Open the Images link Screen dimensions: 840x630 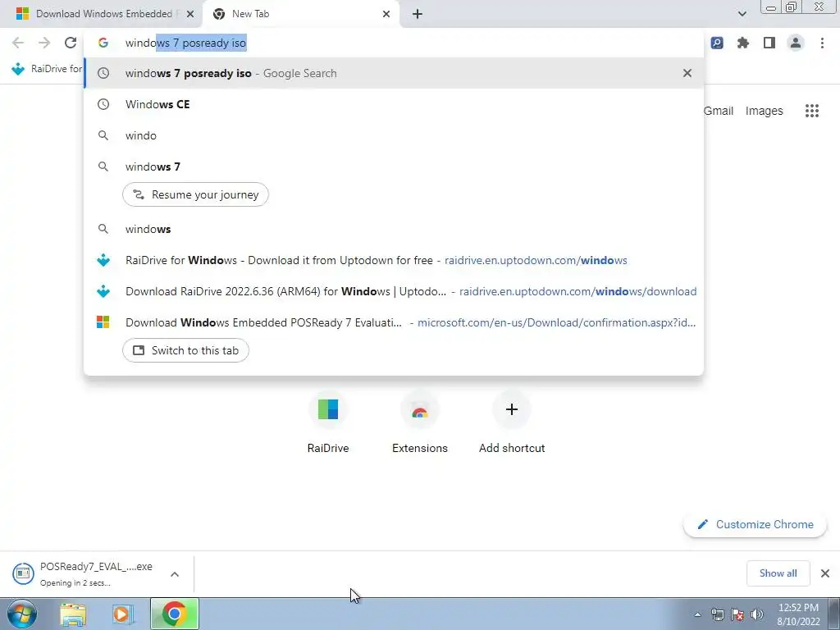pos(764,111)
